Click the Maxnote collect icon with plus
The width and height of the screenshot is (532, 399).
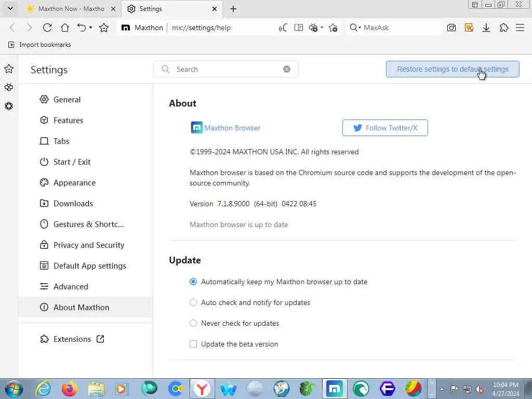click(x=313, y=28)
